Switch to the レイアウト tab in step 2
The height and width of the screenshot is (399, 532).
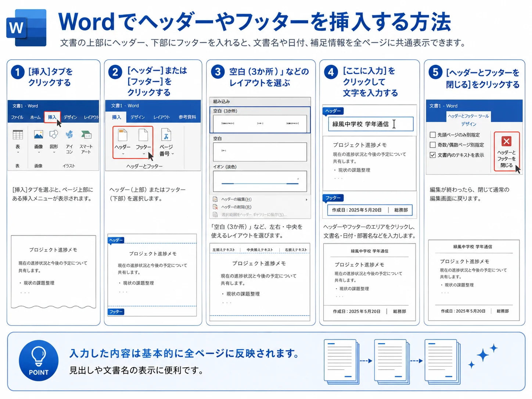click(x=162, y=117)
